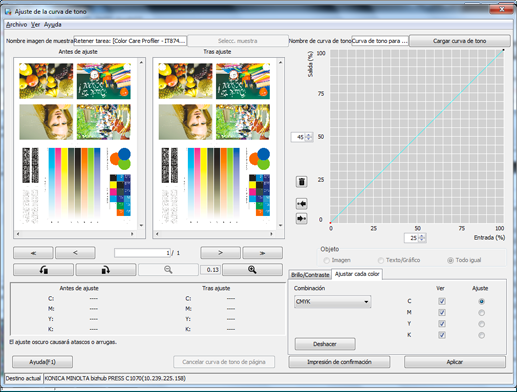The width and height of the screenshot is (517, 392).
Task: Click the trash delete point icon
Action: pos(301,182)
